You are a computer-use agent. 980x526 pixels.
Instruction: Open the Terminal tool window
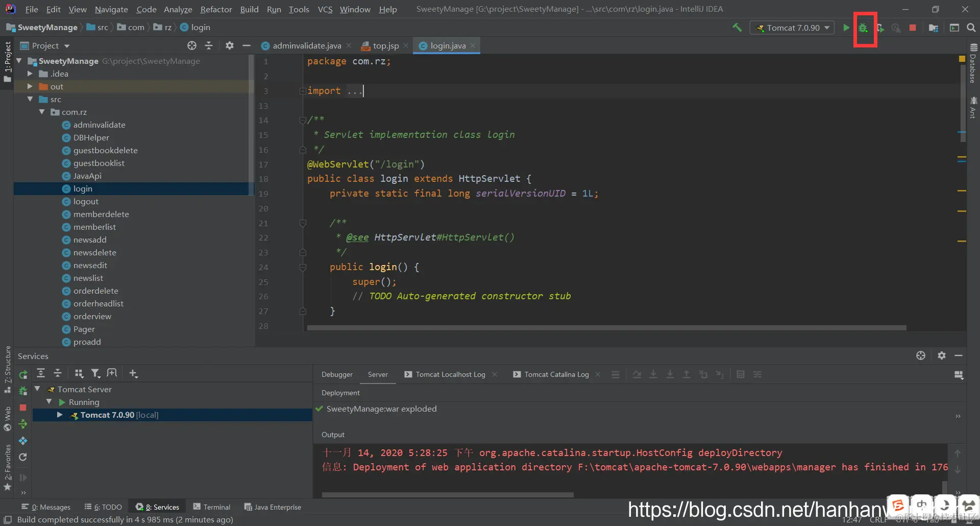coord(212,507)
